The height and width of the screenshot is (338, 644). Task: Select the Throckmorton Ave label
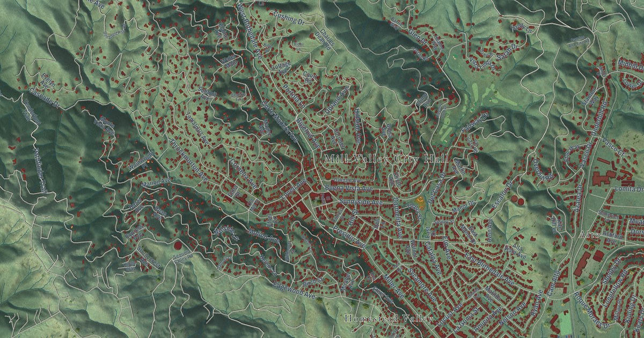[x=188, y=161]
